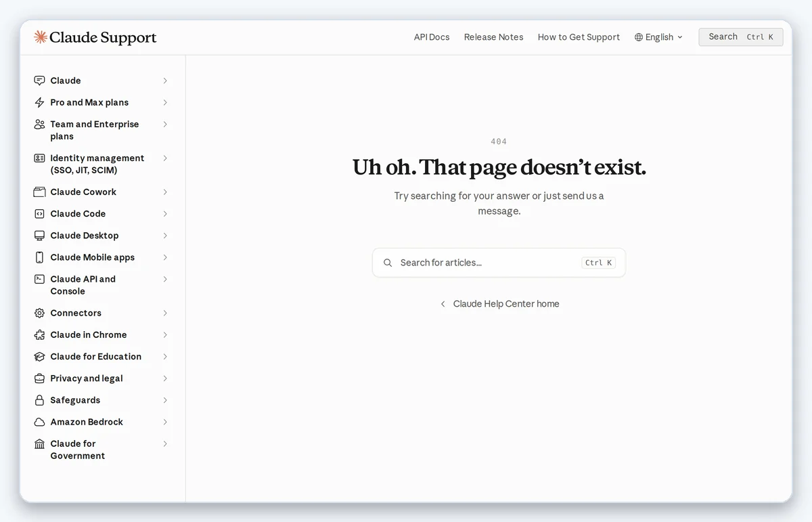812x522 pixels.
Task: Click the graduation cap icon for Claude for Education
Action: [x=39, y=356]
